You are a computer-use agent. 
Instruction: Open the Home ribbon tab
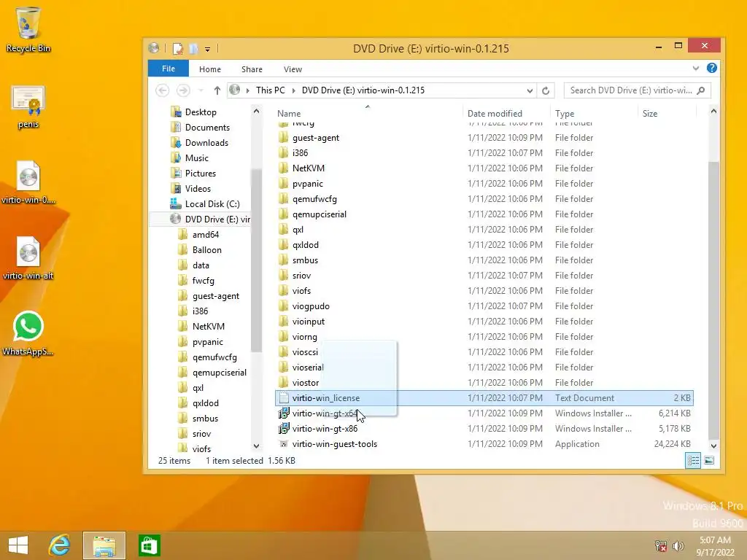pyautogui.click(x=210, y=69)
